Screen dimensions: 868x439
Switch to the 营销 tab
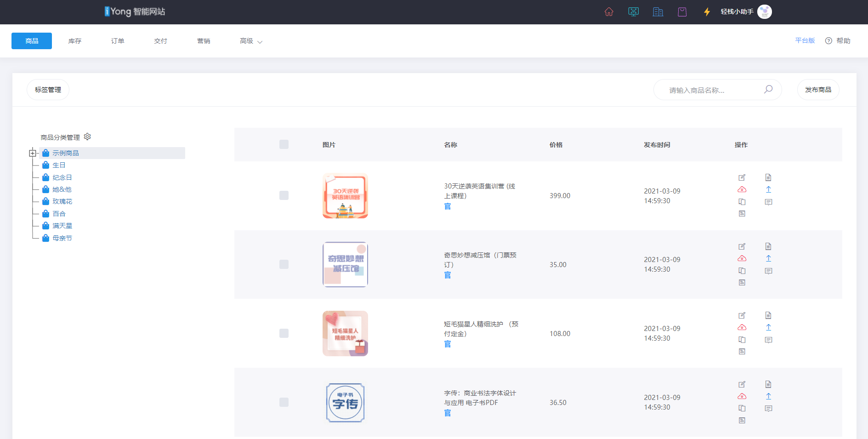(x=204, y=41)
